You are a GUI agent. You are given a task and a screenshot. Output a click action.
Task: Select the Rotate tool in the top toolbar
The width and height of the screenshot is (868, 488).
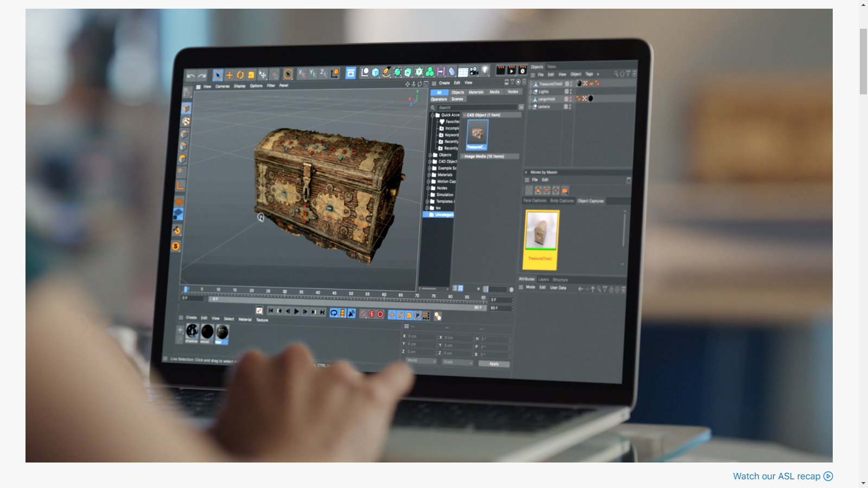240,75
